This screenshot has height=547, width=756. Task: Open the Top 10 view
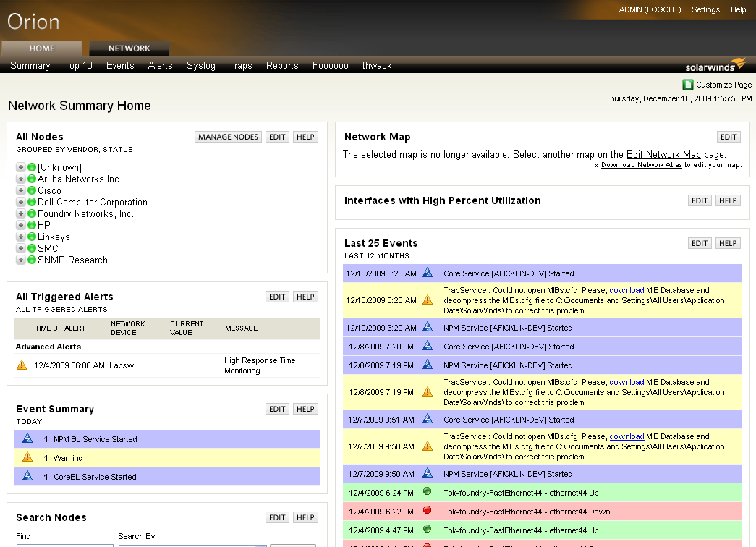78,65
